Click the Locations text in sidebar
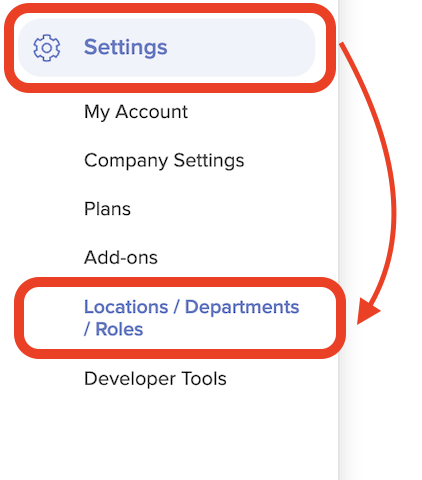This screenshot has width=422, height=480. click(126, 307)
